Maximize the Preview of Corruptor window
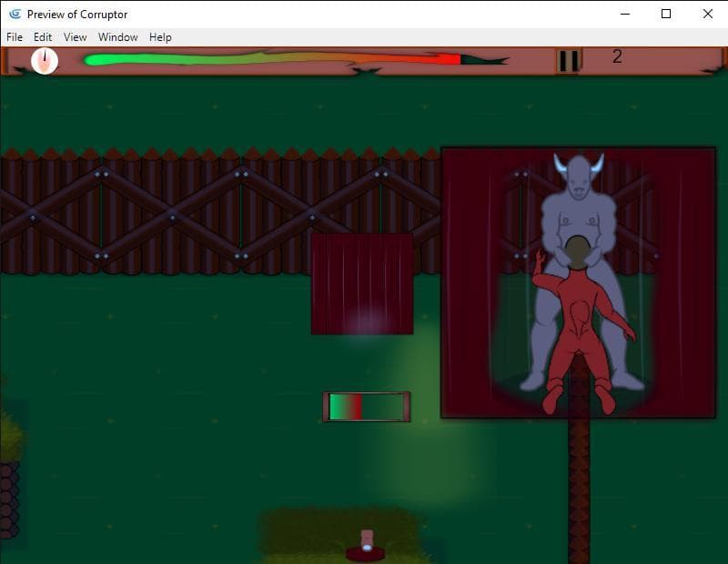Image resolution: width=728 pixels, height=564 pixels. point(666,14)
